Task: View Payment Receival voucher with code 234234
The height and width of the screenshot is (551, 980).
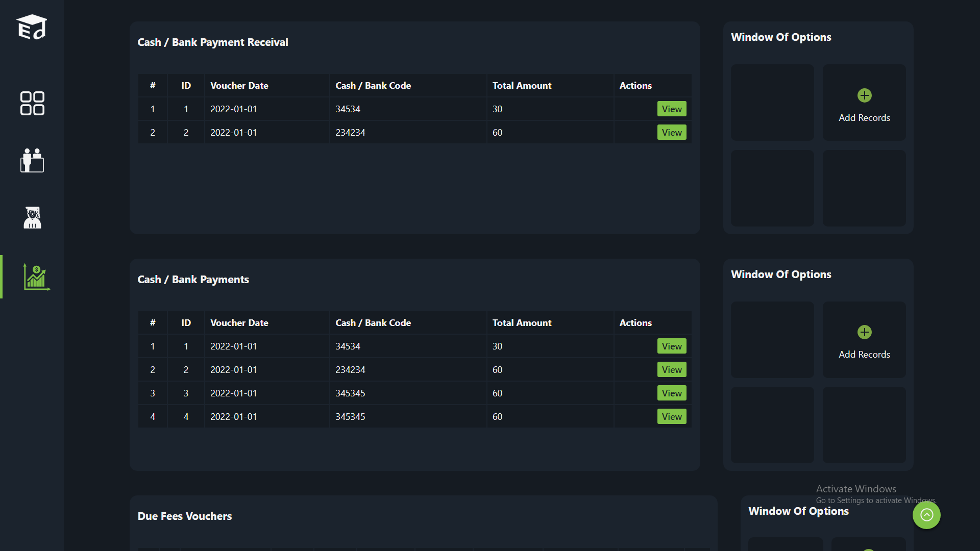Action: [671, 132]
